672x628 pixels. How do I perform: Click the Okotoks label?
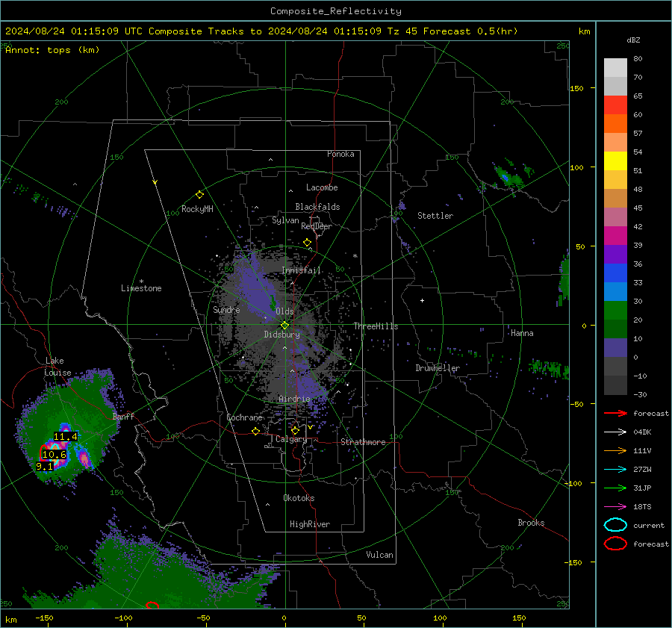[x=299, y=498]
